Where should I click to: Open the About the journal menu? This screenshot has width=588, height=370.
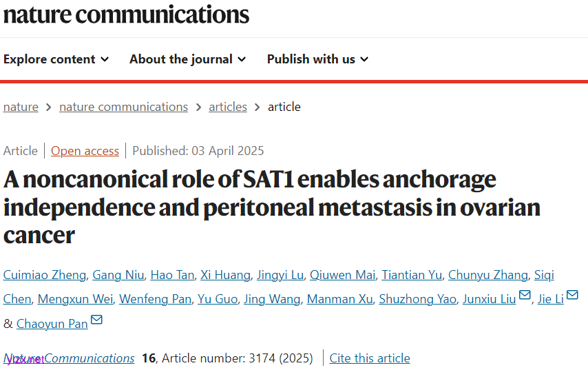pyautogui.click(x=187, y=59)
